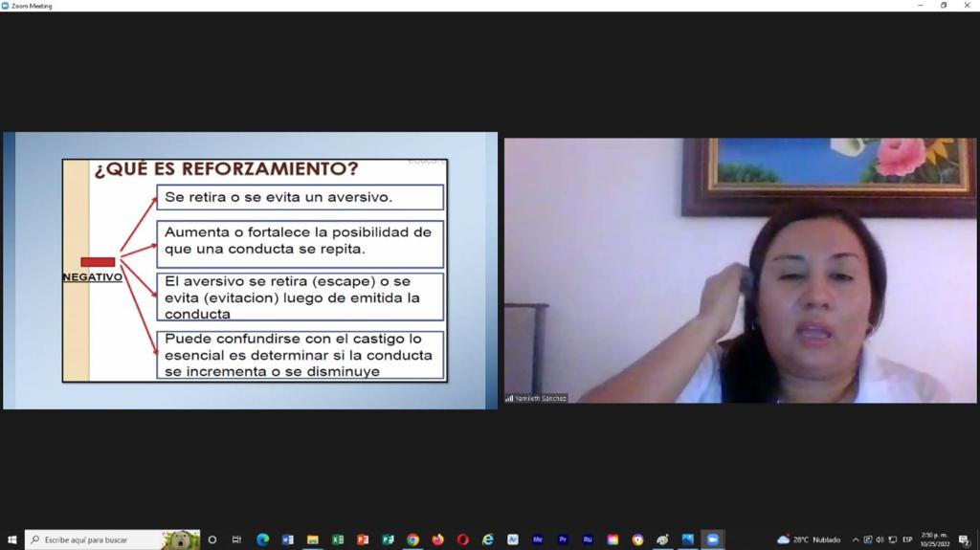The height and width of the screenshot is (550, 980).
Task: Open Task View in the taskbar
Action: (x=237, y=539)
